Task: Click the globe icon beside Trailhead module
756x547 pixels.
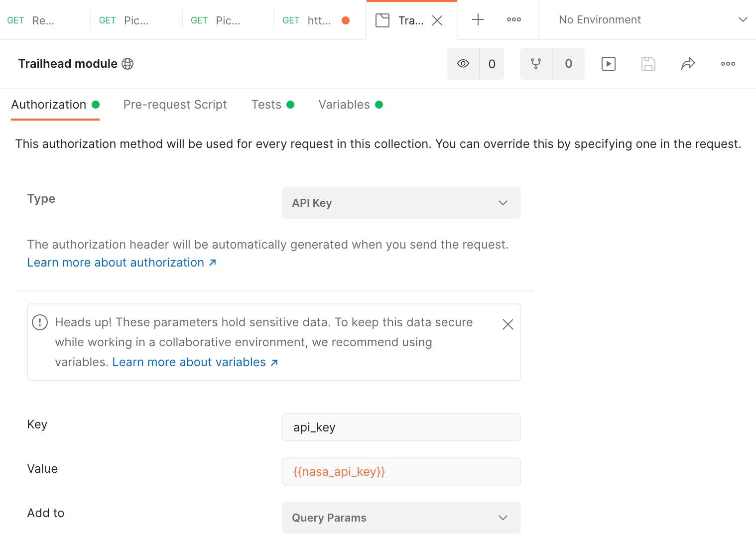Action: tap(127, 64)
